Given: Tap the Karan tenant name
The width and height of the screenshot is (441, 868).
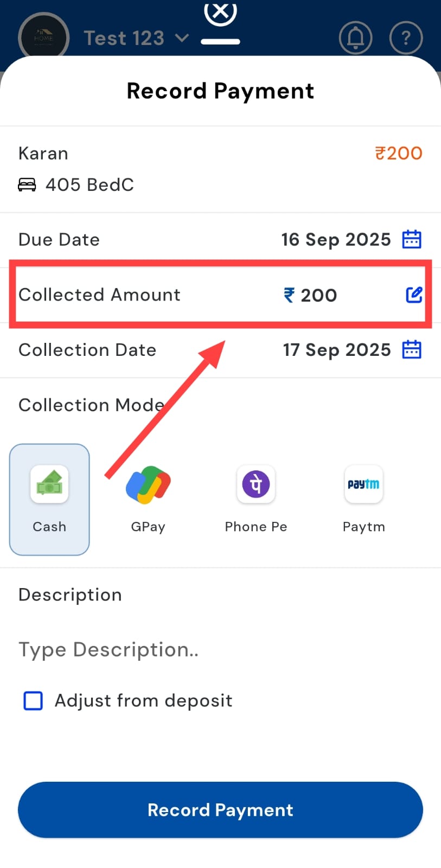Looking at the screenshot, I should 43,154.
